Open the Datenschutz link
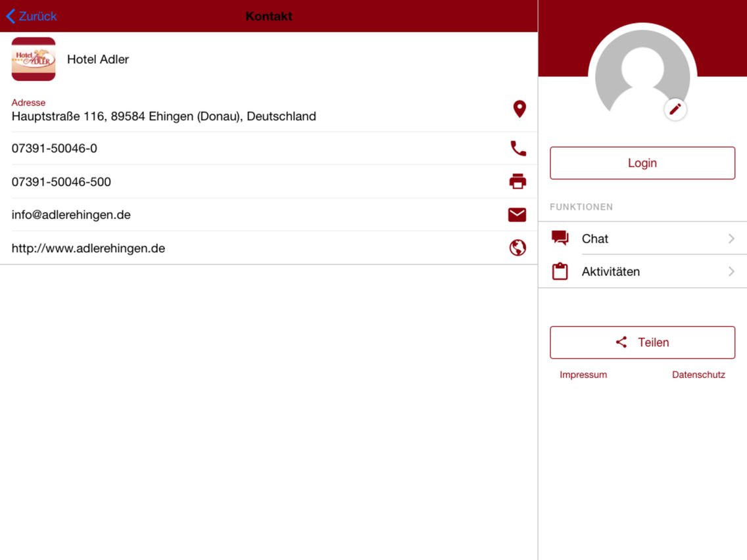The width and height of the screenshot is (747, 560). coord(698,375)
